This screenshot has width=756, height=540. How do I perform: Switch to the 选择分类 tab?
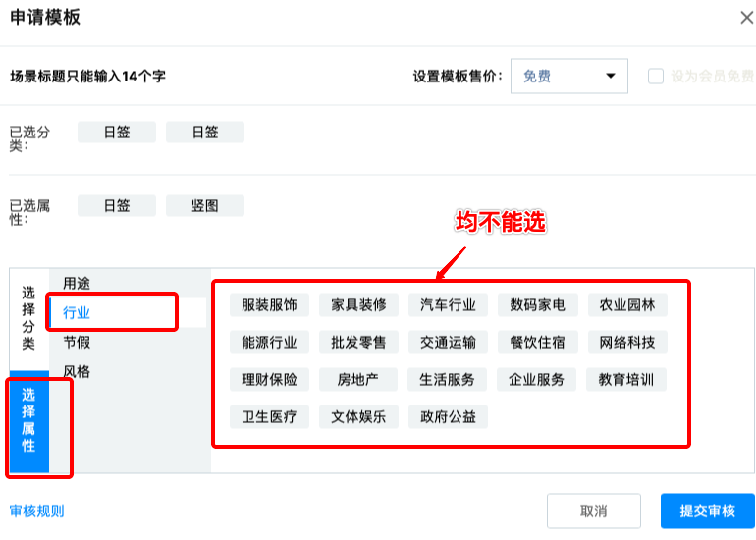[28, 318]
